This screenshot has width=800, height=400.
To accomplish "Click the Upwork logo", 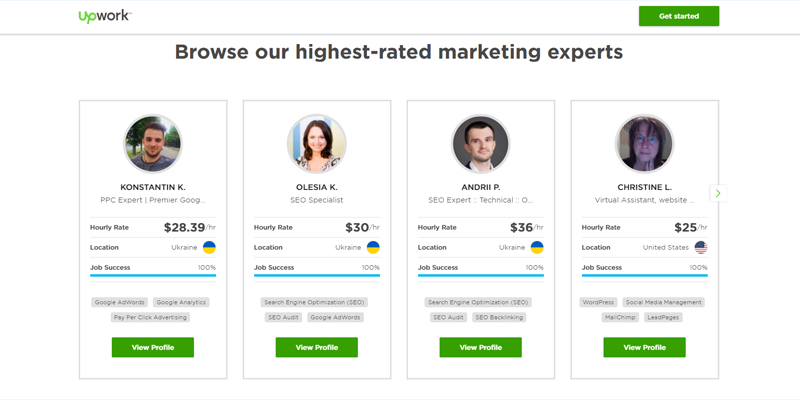I will [x=104, y=16].
